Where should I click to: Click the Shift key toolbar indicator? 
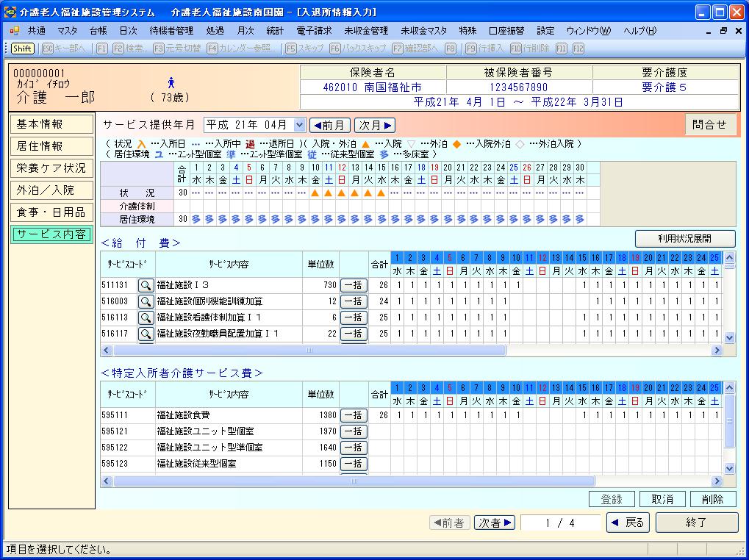[x=22, y=48]
